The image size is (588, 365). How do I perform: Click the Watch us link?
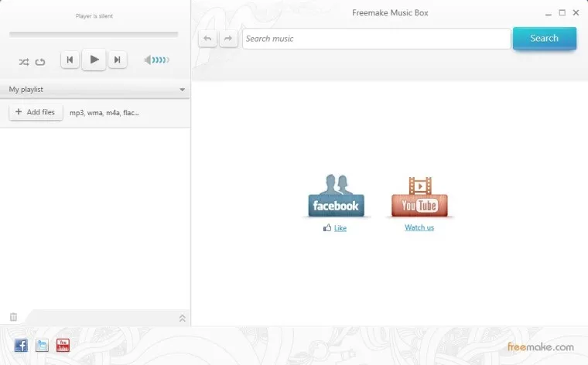pyautogui.click(x=419, y=227)
